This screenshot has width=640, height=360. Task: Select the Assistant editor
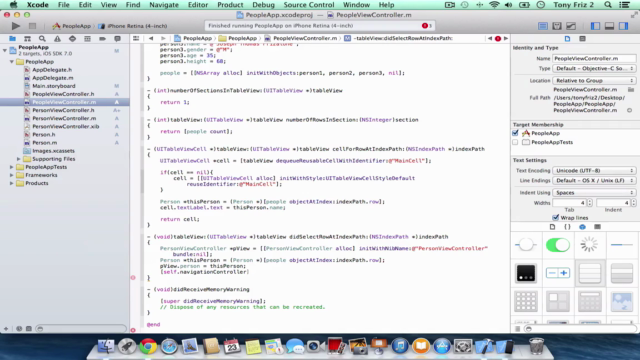[x=557, y=26]
